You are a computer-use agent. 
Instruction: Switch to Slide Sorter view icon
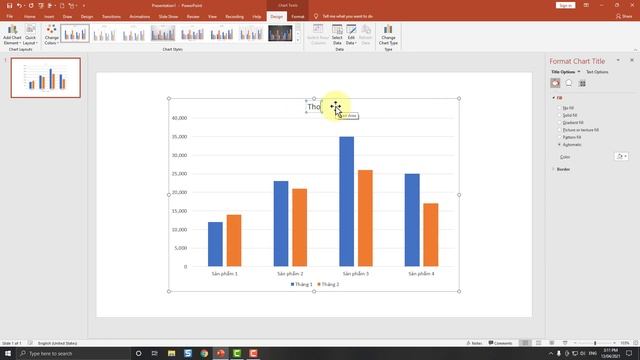click(538, 343)
